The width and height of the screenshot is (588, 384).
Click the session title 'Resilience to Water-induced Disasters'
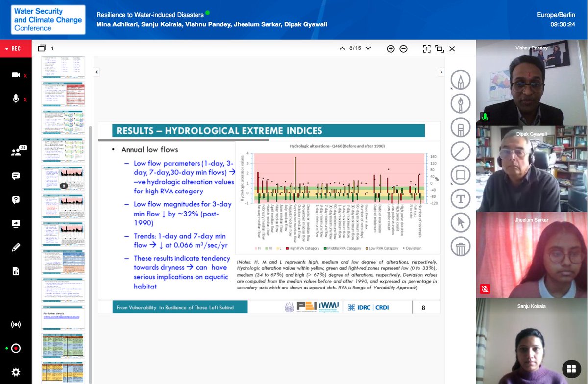coord(150,15)
